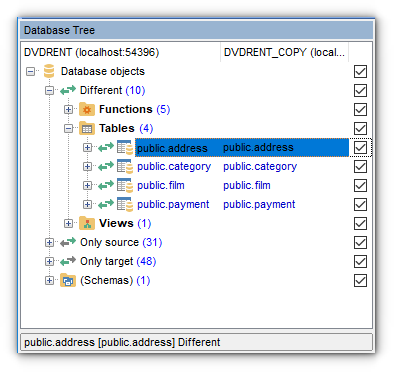
Task: Uncheck the (Schemas) (1) checkbox
Action: (360, 280)
